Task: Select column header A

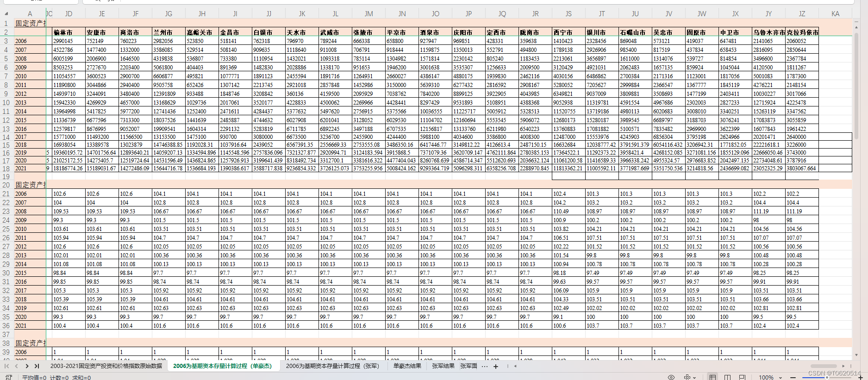Action: [x=30, y=13]
